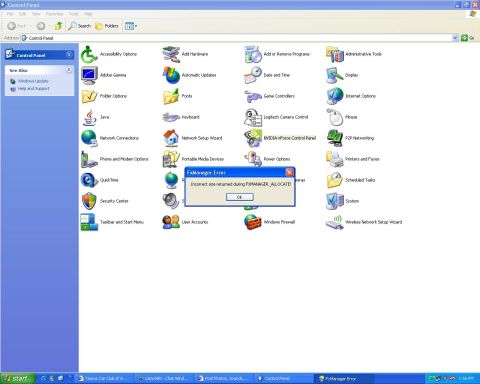Open User Accounts
Screen dimensions: 480x384
pos(185,222)
